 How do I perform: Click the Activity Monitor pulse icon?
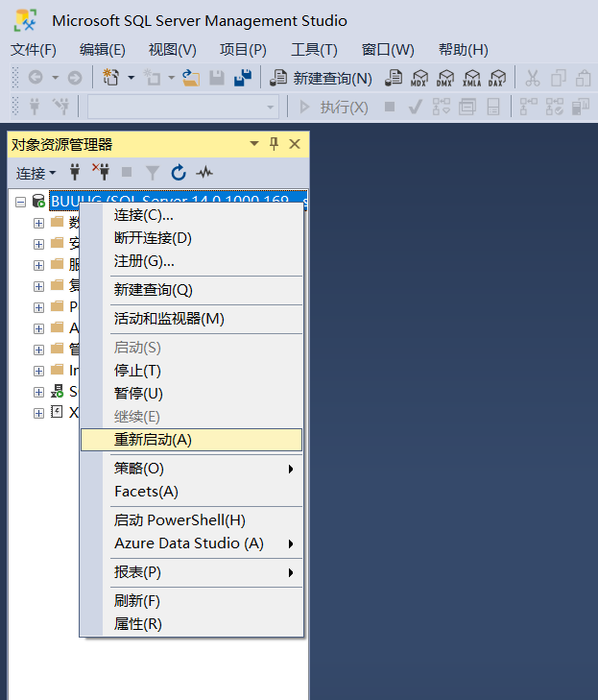tap(204, 172)
